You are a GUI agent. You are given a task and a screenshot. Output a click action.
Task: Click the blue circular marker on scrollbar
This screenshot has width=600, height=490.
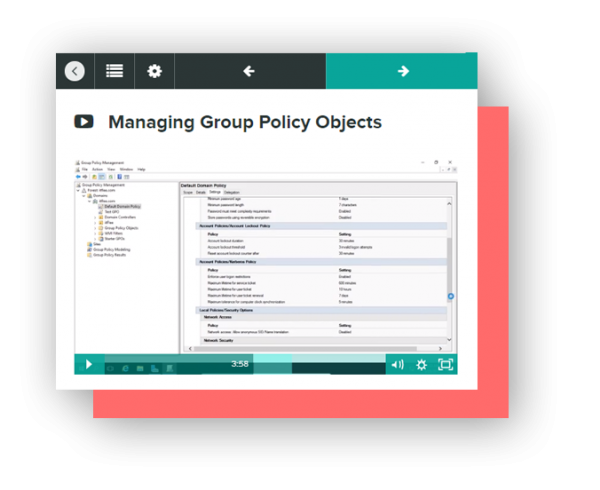coord(451,296)
